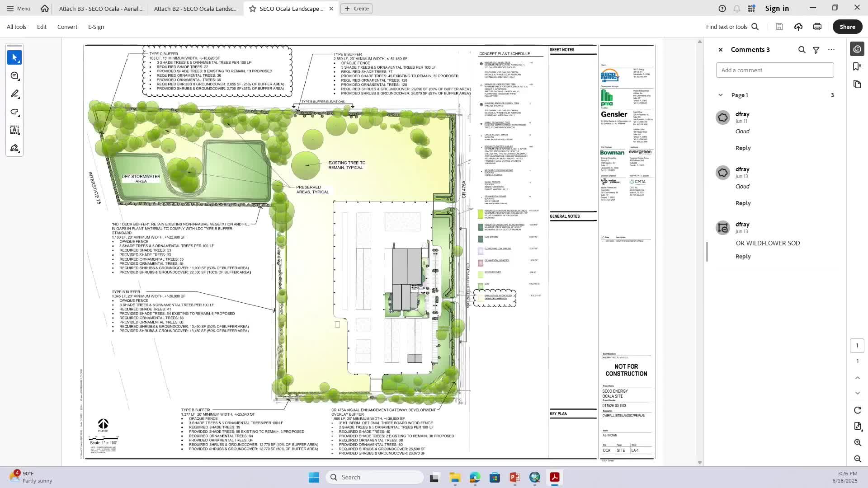Zoom in on the document

[857, 442]
